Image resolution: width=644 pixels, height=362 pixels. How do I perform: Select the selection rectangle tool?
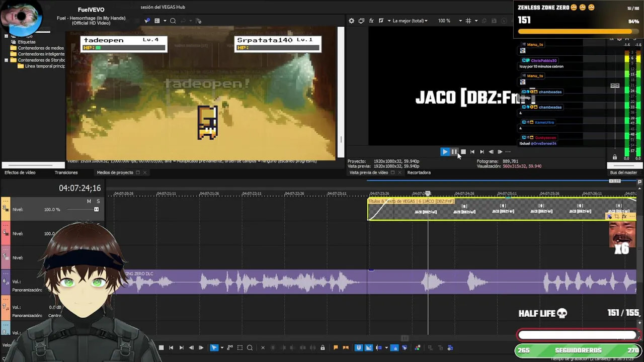coord(240,347)
